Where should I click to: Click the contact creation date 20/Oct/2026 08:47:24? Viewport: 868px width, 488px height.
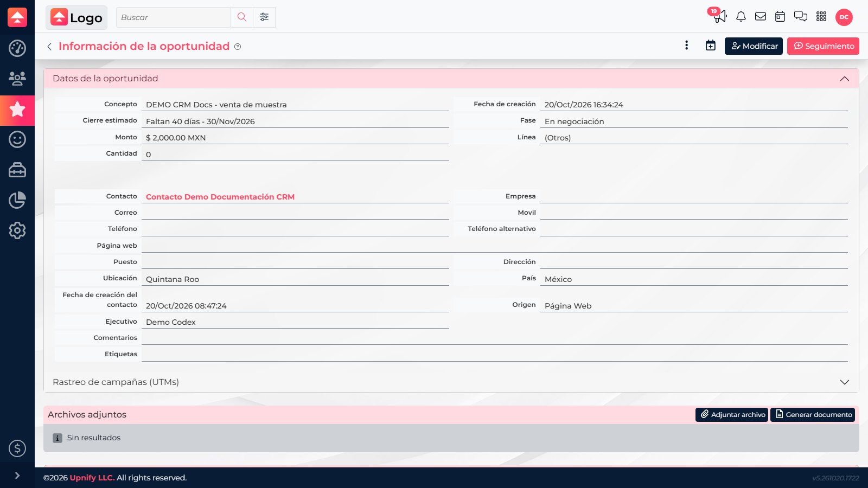[x=186, y=306]
